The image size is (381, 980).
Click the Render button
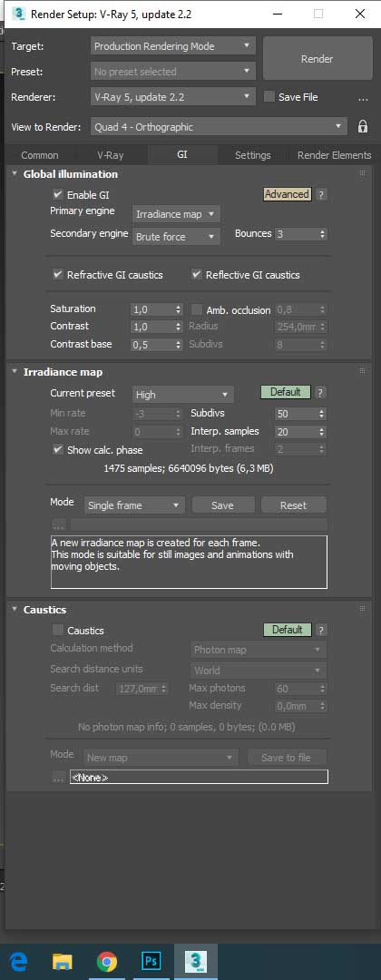coord(317,58)
